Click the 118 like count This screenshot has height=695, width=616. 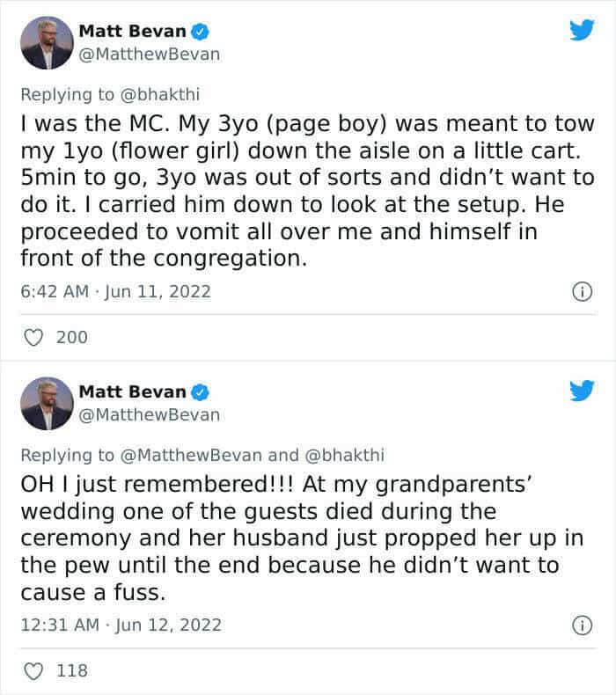(x=71, y=671)
